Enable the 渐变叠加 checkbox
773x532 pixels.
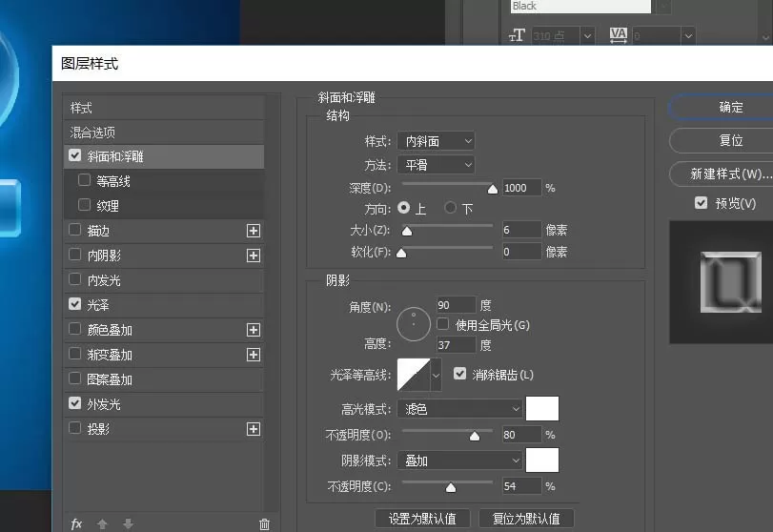coord(75,354)
